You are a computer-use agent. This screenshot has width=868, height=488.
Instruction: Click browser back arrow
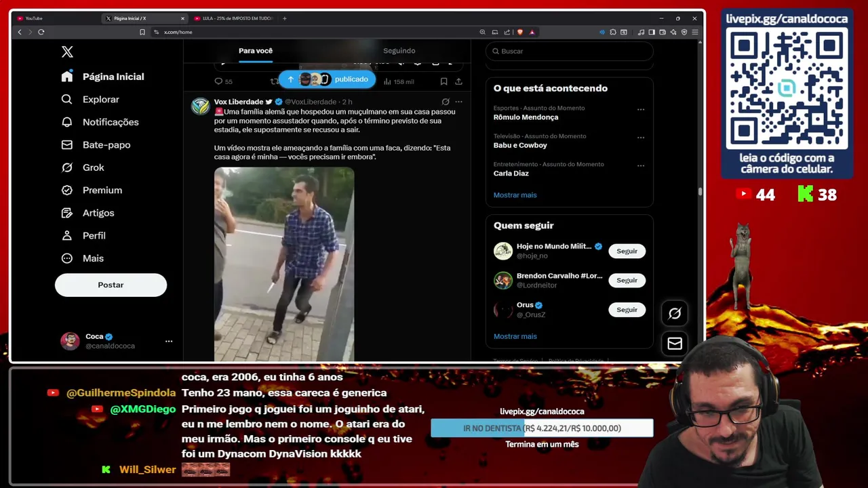20,32
